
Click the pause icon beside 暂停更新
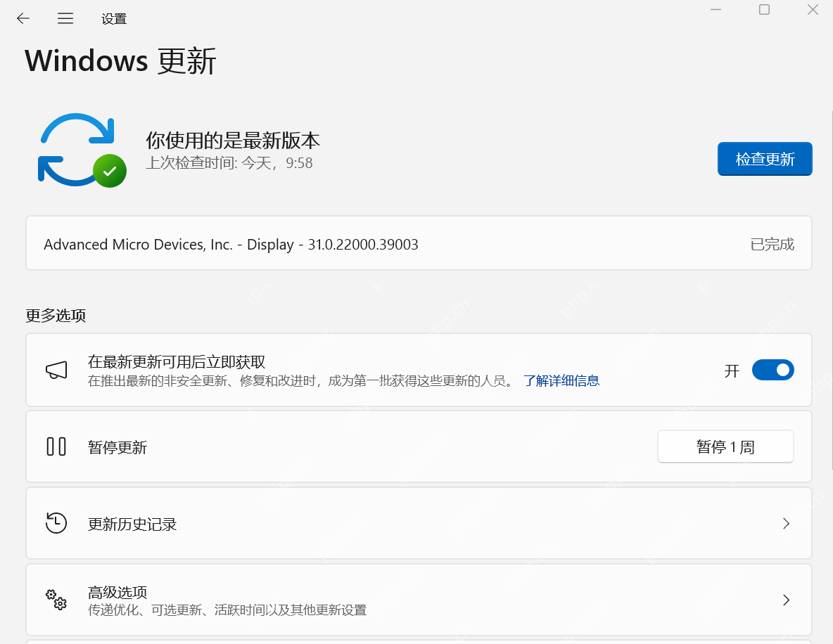point(56,446)
